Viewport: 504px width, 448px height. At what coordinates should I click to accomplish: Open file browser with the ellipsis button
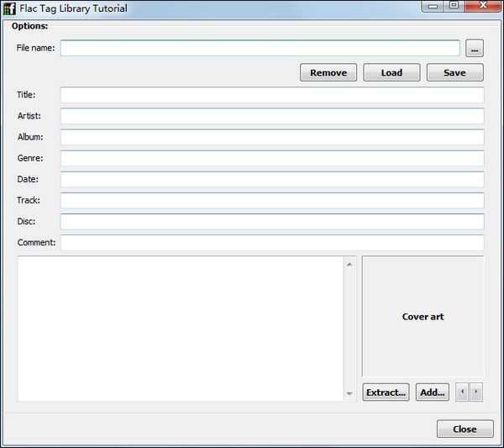click(x=475, y=48)
